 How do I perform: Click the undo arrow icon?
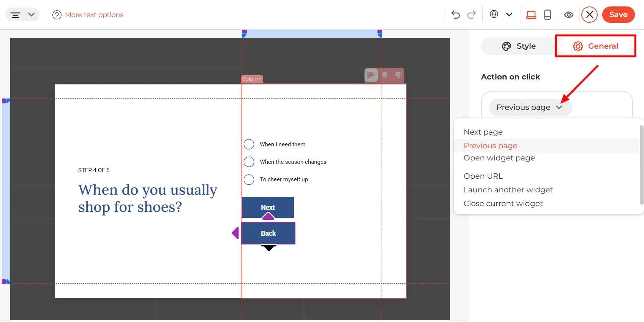[456, 14]
